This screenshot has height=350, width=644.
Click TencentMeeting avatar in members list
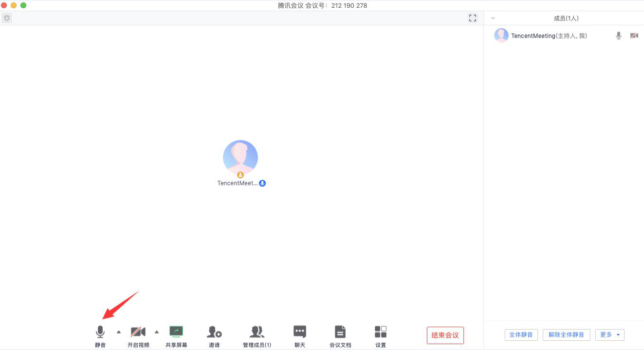[501, 35]
